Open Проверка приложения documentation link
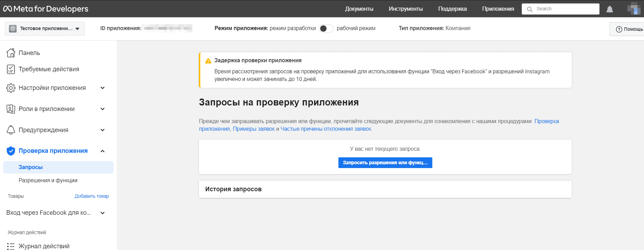This screenshot has height=250, width=644. point(547,121)
